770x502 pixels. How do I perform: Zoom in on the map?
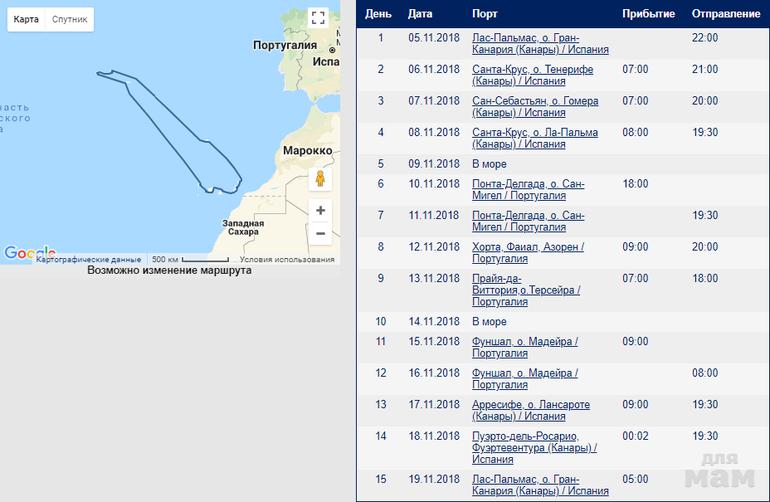coord(320,211)
